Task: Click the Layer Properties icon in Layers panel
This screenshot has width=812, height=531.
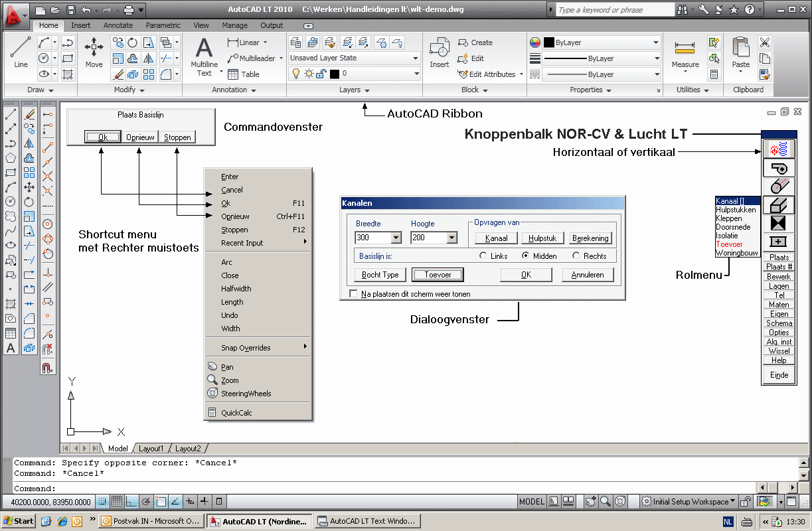Action: point(296,42)
